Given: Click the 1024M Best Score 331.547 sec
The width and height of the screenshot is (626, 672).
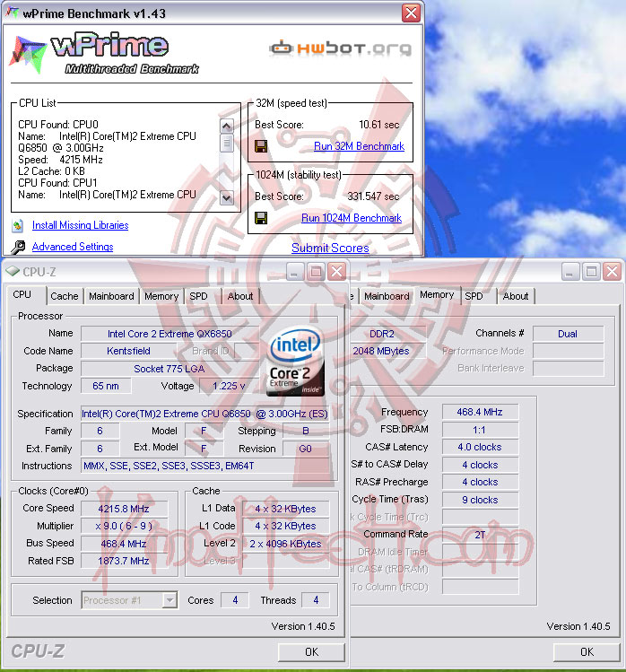Looking at the screenshot, I should pyautogui.click(x=373, y=196).
